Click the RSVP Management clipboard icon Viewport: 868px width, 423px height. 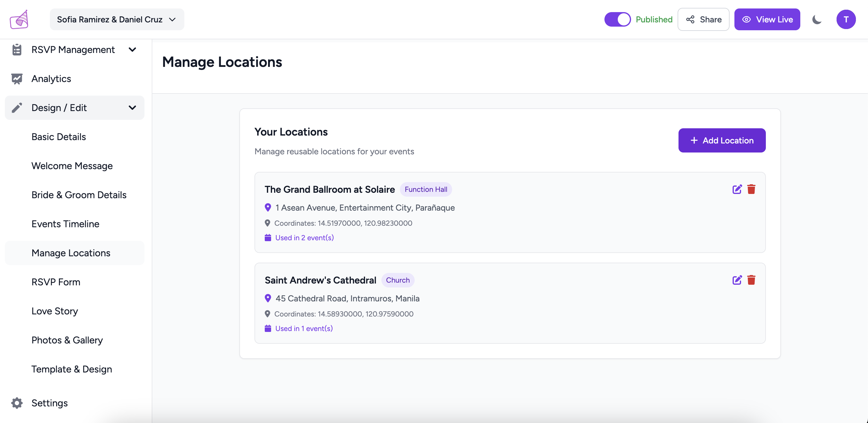tap(17, 50)
